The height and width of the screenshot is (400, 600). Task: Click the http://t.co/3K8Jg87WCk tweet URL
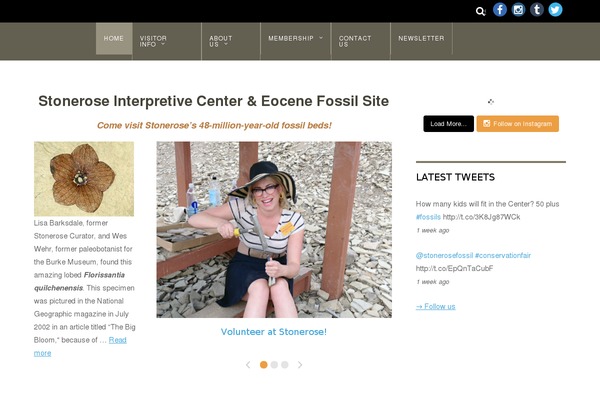(x=481, y=217)
